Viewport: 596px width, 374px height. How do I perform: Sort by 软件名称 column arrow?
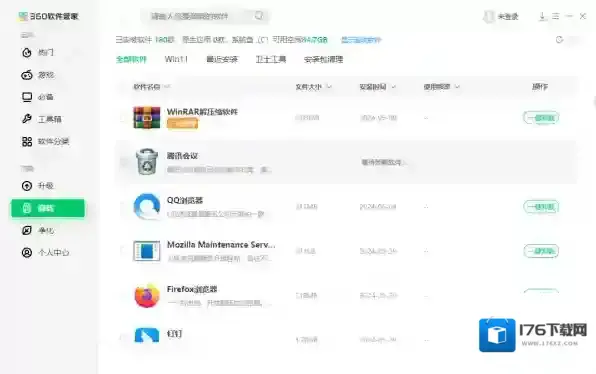(167, 87)
